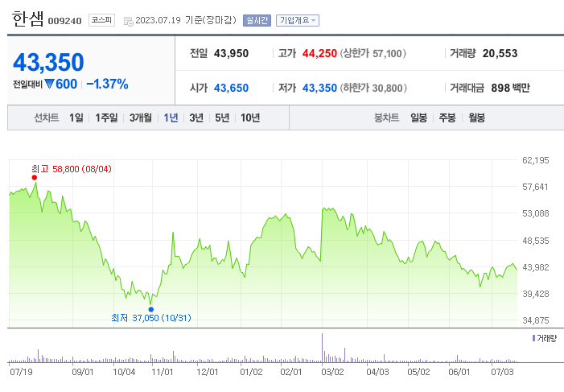Image resolution: width=564 pixels, height=392 pixels.
Task: Click the 선차트 label
Action: 47,118
